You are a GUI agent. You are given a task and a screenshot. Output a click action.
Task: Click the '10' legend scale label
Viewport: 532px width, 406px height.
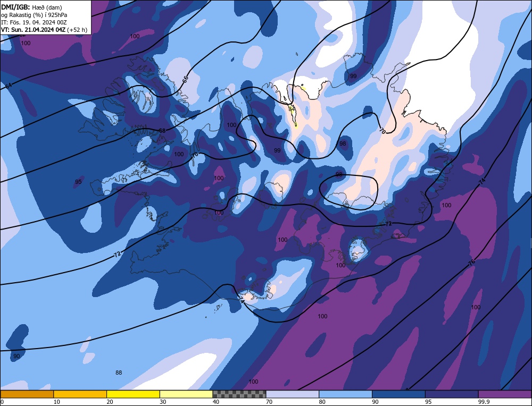tap(57, 402)
